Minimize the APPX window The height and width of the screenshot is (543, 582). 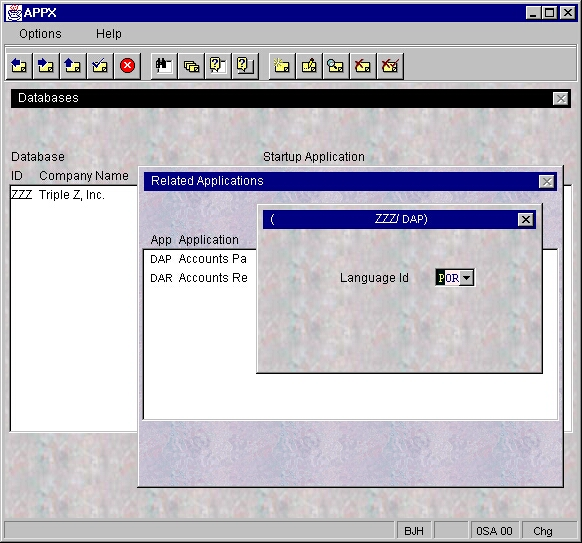pos(533,13)
